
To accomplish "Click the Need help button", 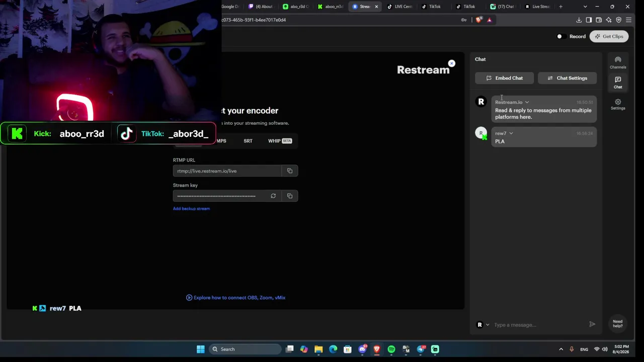I will pos(618,324).
